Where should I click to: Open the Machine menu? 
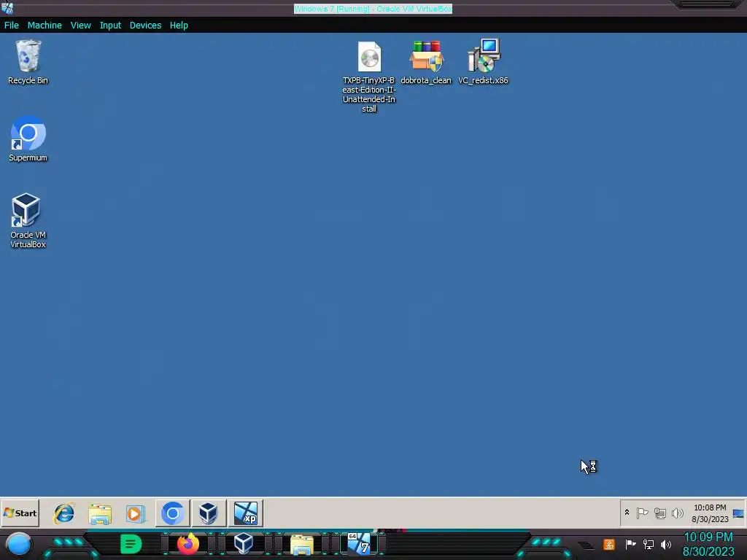[x=44, y=26]
